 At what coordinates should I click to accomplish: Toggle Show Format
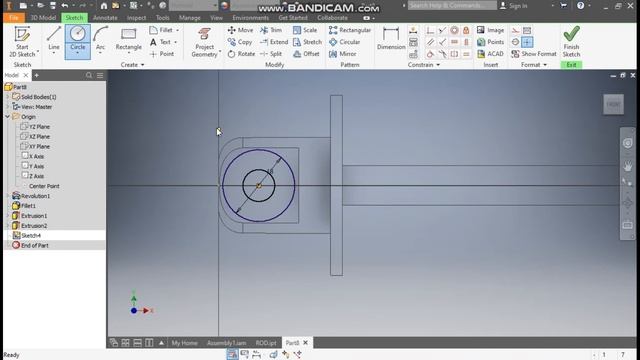pos(533,54)
